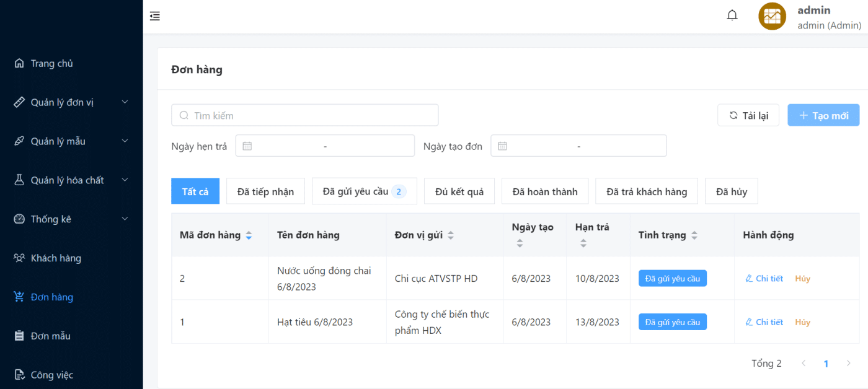The width and height of the screenshot is (868, 389).
Task: Cancel order 2 using Hủy link
Action: (802, 279)
